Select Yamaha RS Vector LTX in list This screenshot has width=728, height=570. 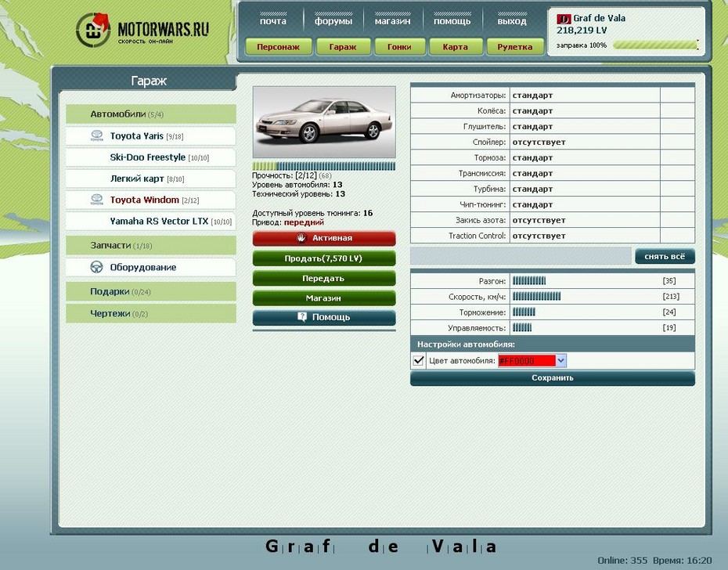click(x=151, y=222)
